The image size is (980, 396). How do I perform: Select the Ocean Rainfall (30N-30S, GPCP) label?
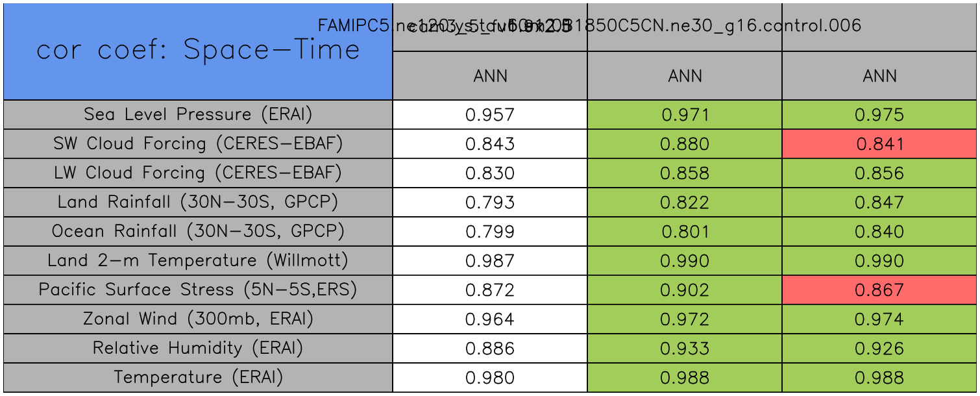(x=198, y=232)
